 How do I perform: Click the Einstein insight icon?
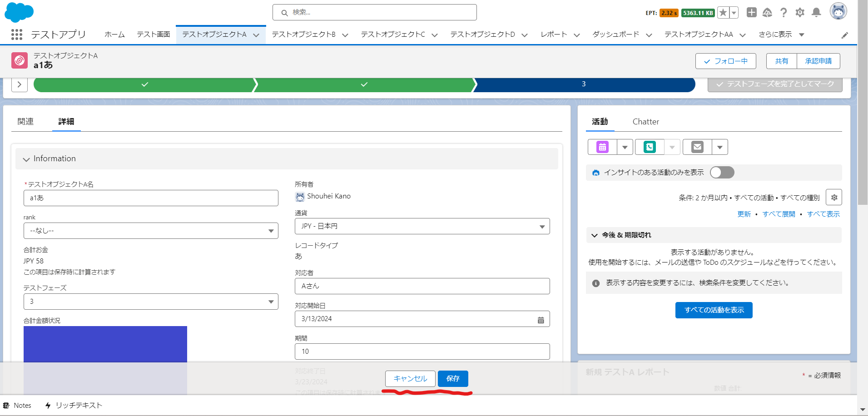[x=596, y=173]
